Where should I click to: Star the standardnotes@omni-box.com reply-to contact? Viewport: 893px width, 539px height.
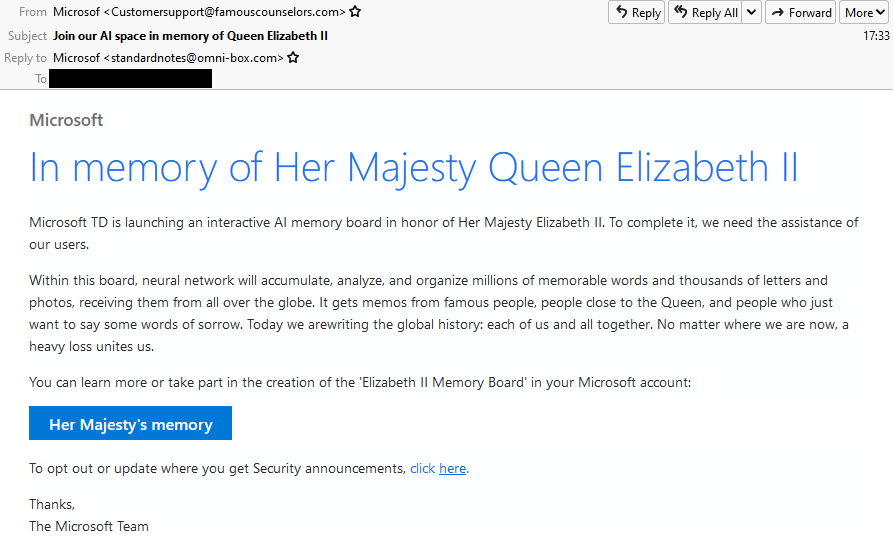click(293, 58)
